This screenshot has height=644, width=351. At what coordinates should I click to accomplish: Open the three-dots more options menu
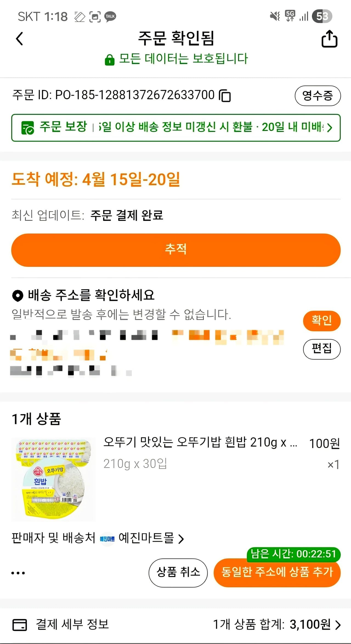(x=18, y=573)
